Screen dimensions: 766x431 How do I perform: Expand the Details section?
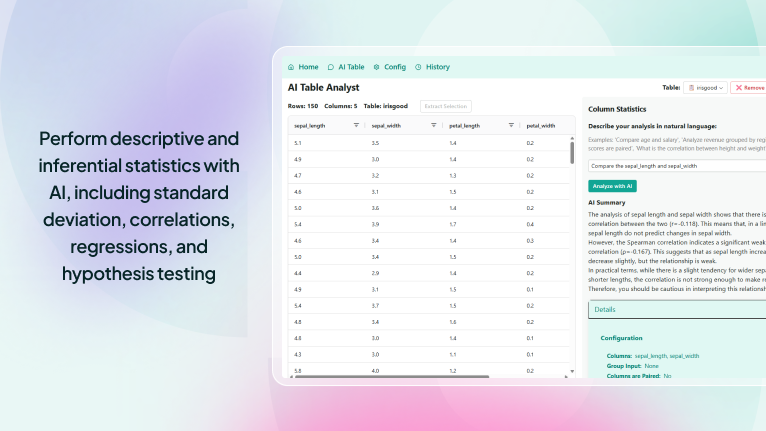click(606, 310)
